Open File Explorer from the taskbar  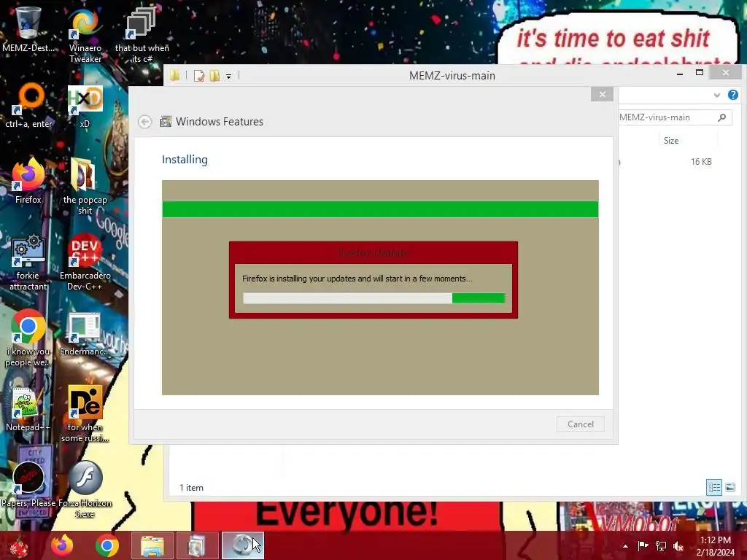pos(152,545)
